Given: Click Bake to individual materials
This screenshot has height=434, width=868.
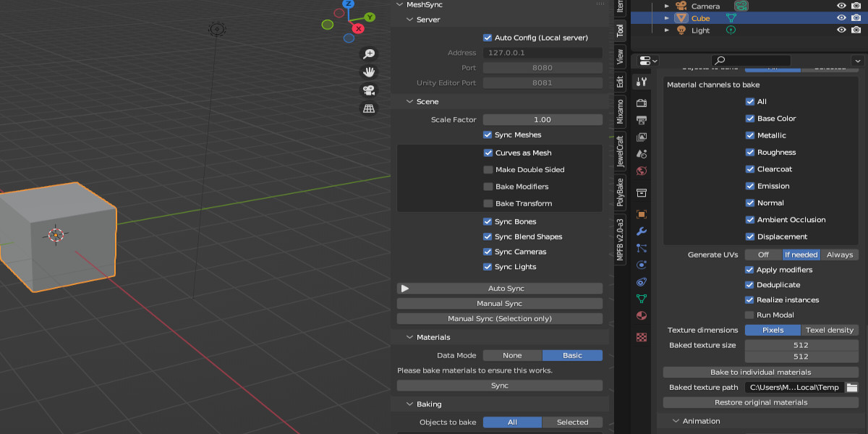Looking at the screenshot, I should coord(760,373).
